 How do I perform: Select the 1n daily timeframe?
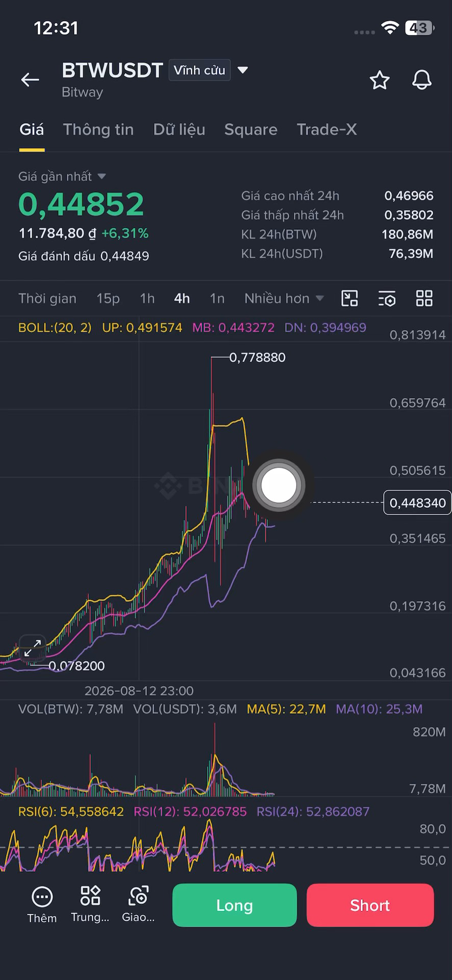tap(217, 299)
